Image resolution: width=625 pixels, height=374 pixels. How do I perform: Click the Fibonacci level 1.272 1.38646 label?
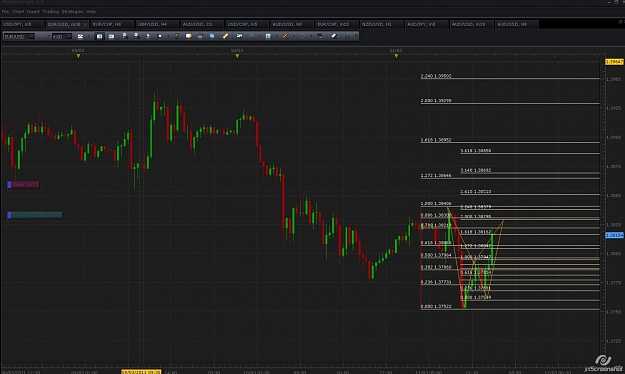point(436,175)
